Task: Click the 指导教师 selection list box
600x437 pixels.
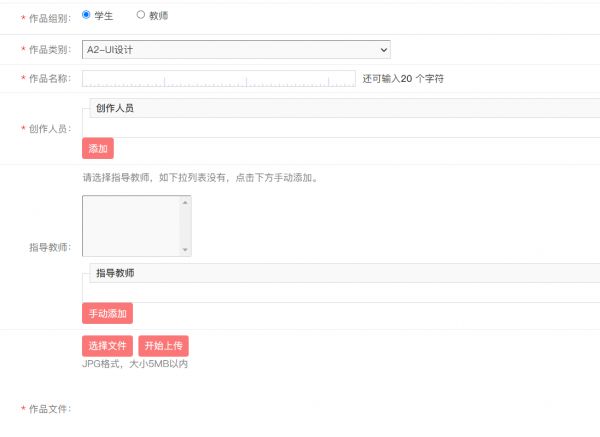Action: point(137,226)
